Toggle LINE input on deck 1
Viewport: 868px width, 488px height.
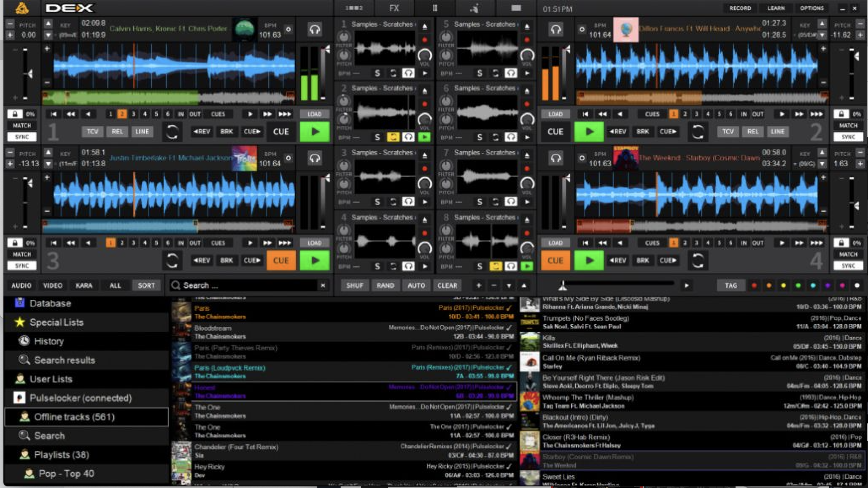142,132
